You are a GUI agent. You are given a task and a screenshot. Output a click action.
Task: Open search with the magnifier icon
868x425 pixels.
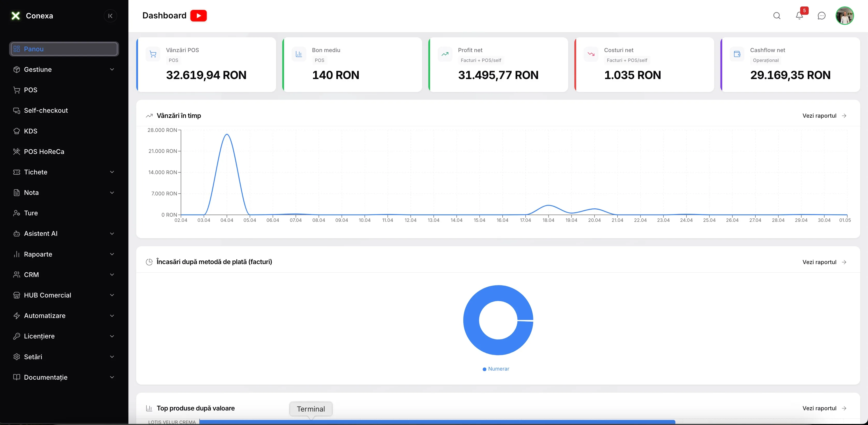777,16
